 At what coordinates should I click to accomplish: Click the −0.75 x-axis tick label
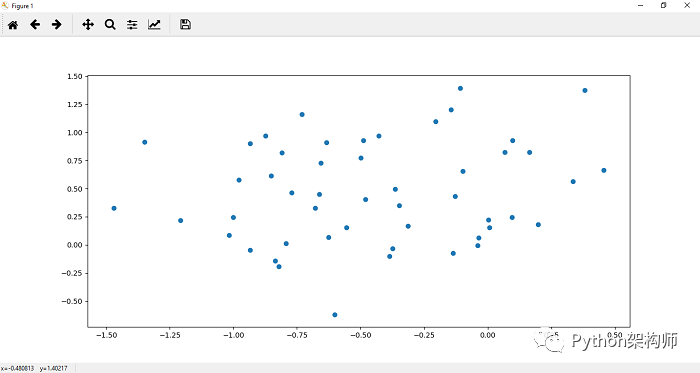[297, 335]
